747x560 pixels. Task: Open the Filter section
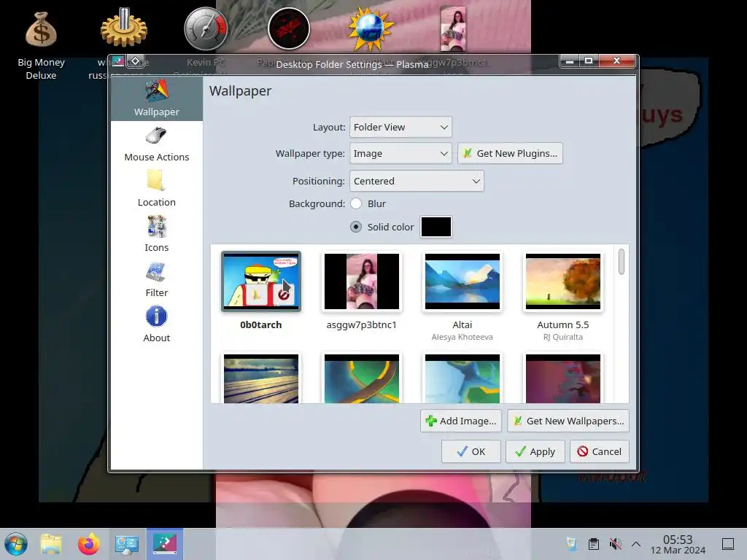click(156, 280)
